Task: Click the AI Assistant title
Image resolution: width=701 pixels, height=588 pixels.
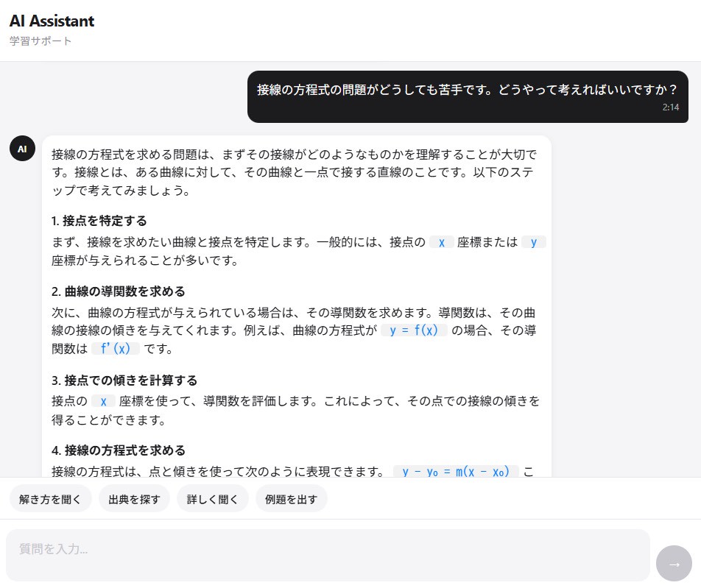Action: click(x=51, y=21)
